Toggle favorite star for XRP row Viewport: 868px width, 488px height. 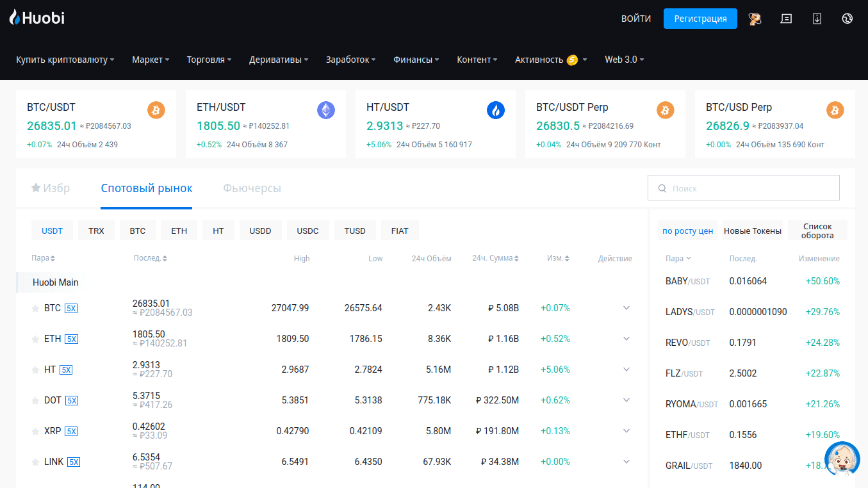(x=35, y=432)
